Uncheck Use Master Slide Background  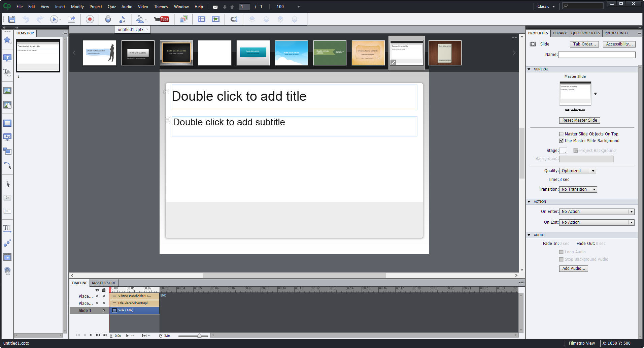(x=561, y=141)
